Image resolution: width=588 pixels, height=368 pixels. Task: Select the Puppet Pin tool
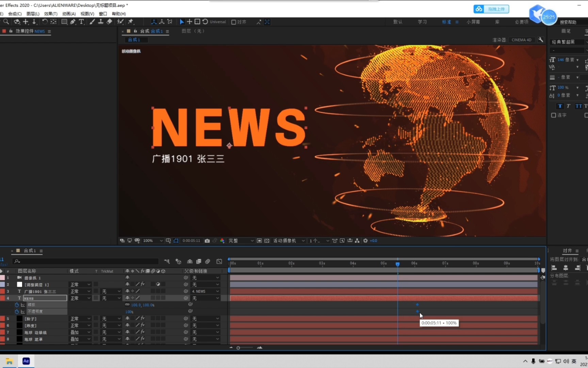131,22
